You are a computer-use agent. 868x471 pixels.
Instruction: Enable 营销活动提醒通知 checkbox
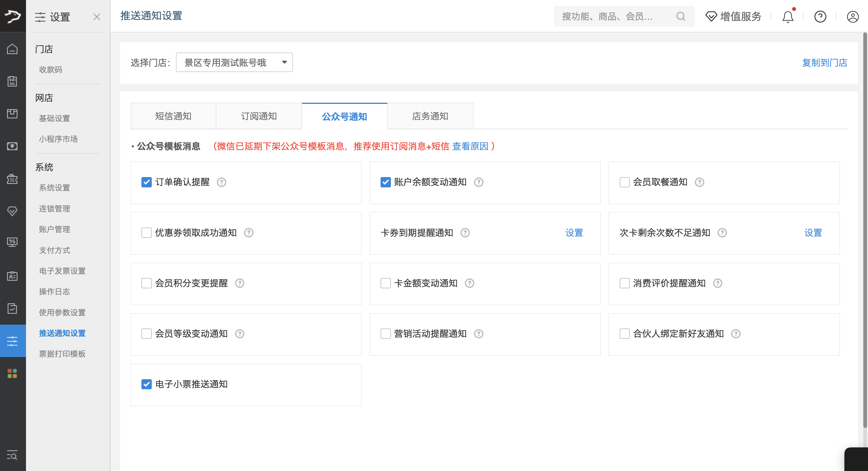point(386,334)
